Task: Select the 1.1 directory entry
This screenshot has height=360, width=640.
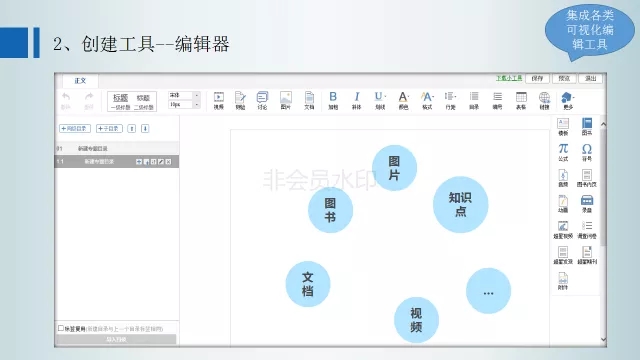Action: [117, 162]
